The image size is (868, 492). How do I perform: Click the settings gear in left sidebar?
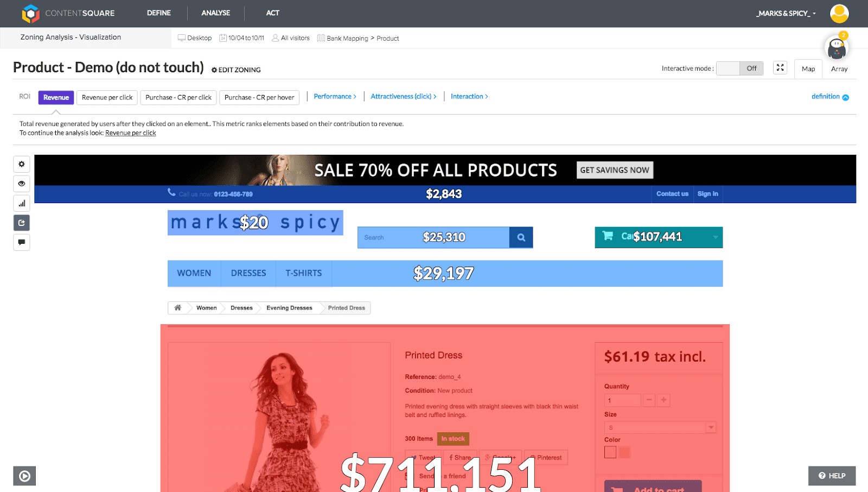(x=22, y=164)
